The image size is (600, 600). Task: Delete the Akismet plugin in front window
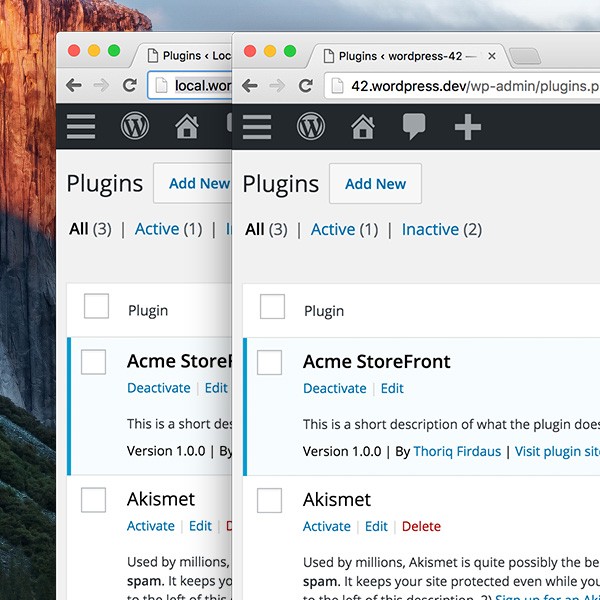tap(421, 527)
